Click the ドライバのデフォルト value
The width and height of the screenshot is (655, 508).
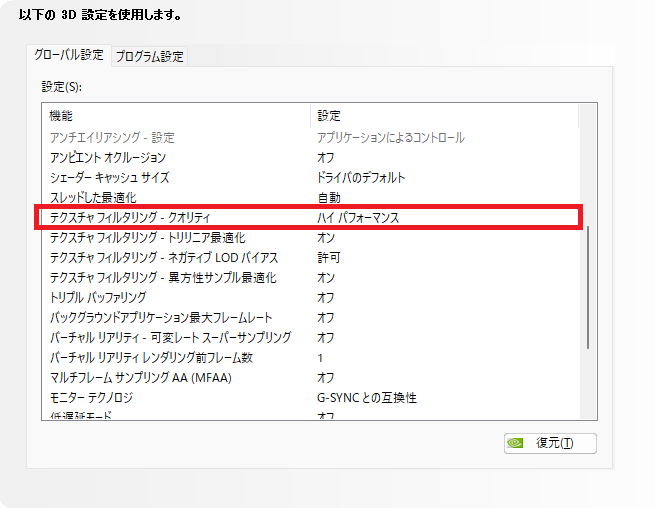[361, 178]
